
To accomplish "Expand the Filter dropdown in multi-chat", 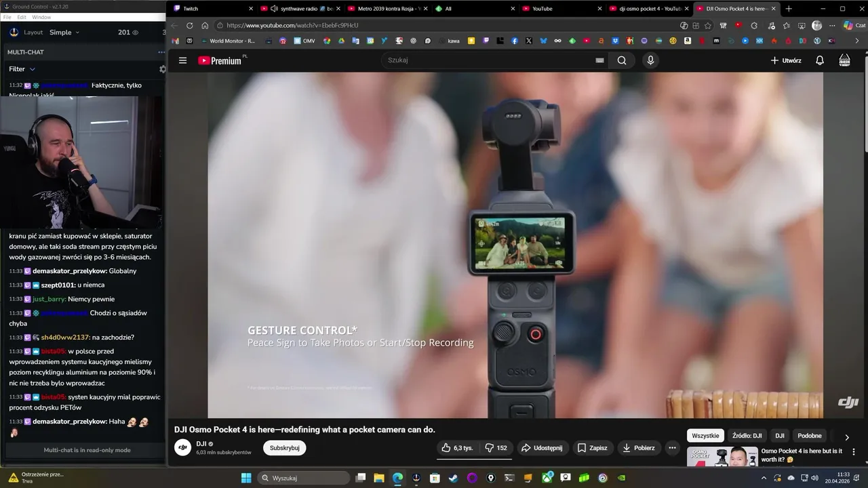I will click(22, 69).
